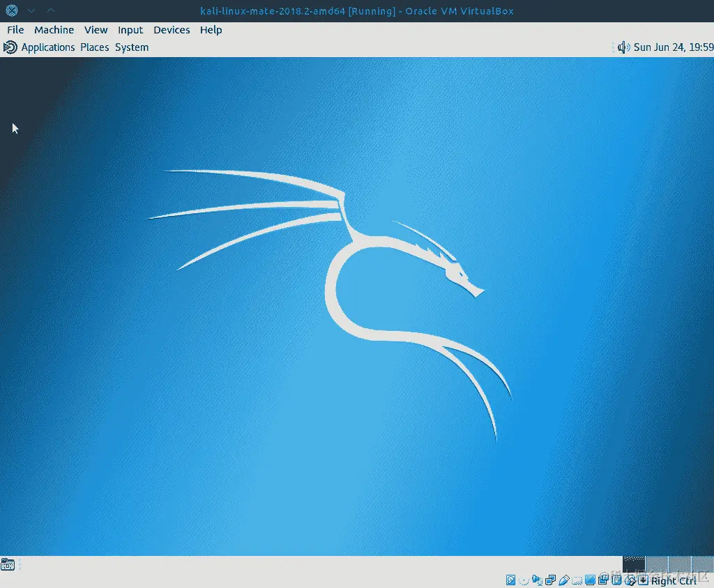Click the audio indicator in VirtualBox status bar
Image resolution: width=714 pixels, height=588 pixels.
tap(538, 580)
